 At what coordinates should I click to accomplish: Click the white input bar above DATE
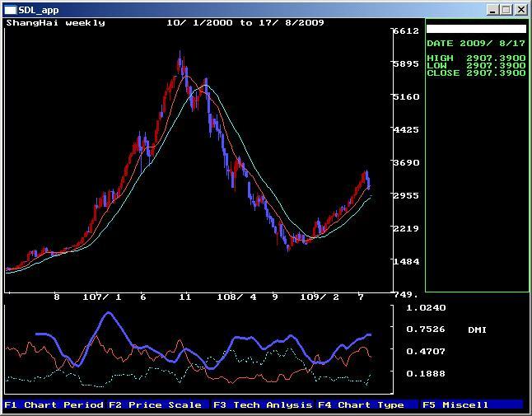pos(476,29)
